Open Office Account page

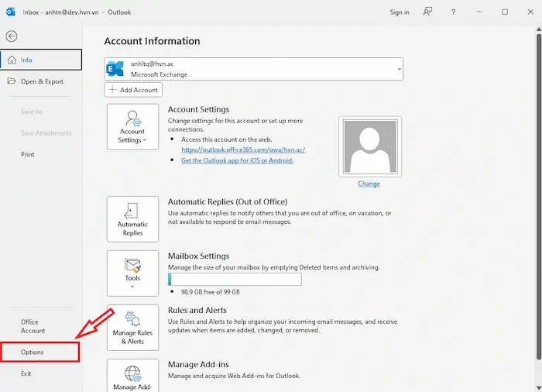click(x=33, y=326)
